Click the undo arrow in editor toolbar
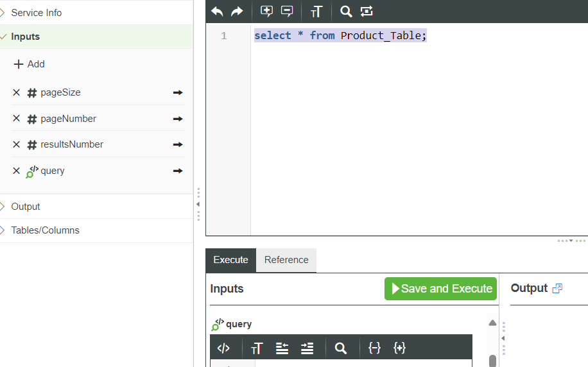This screenshot has width=588, height=367. [x=218, y=11]
